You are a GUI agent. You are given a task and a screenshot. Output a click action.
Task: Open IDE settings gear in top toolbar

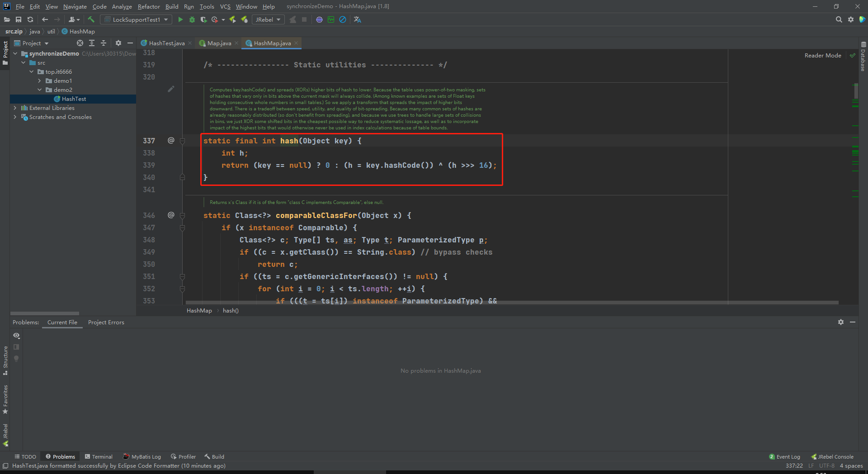(x=851, y=19)
